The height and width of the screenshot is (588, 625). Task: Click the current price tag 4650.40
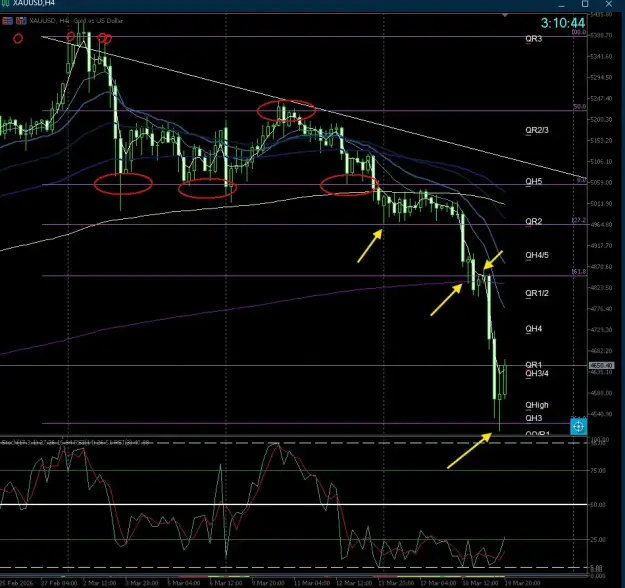[601, 365]
